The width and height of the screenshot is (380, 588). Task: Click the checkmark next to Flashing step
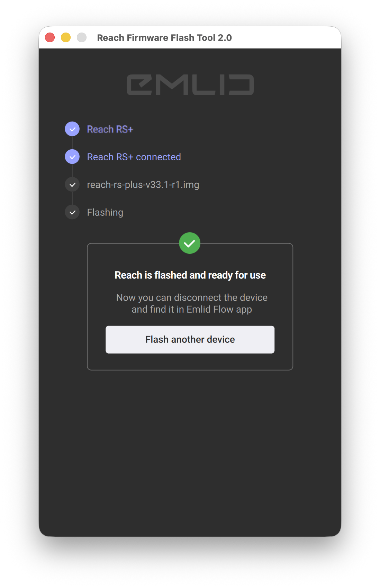(x=72, y=212)
